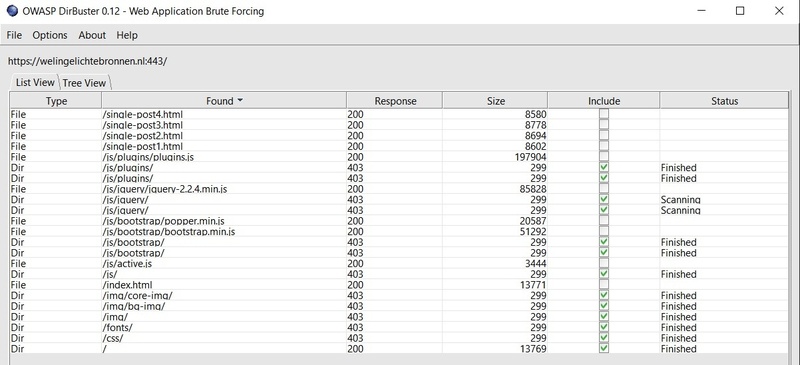800x365 pixels.
Task: Click the Include column header
Action: coord(604,101)
